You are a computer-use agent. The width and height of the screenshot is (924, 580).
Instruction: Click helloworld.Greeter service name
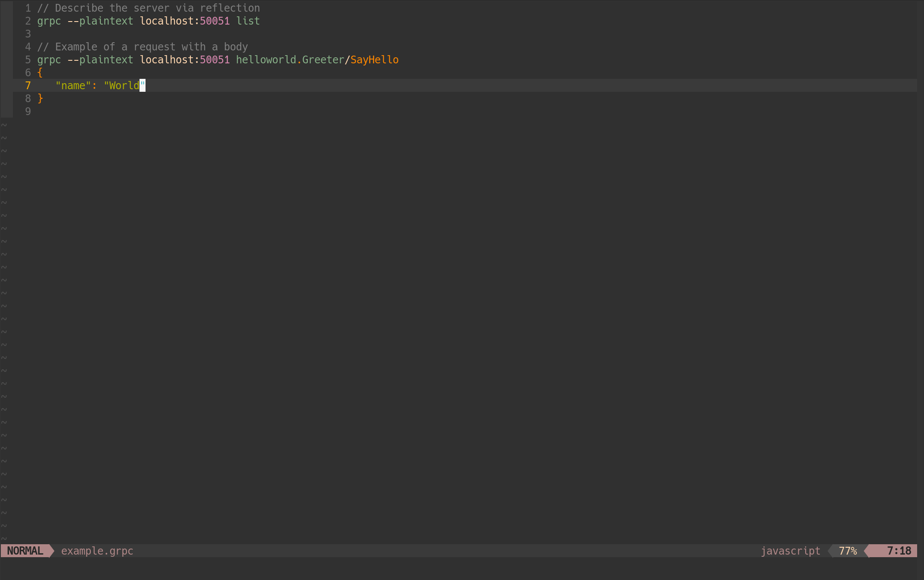coord(290,60)
